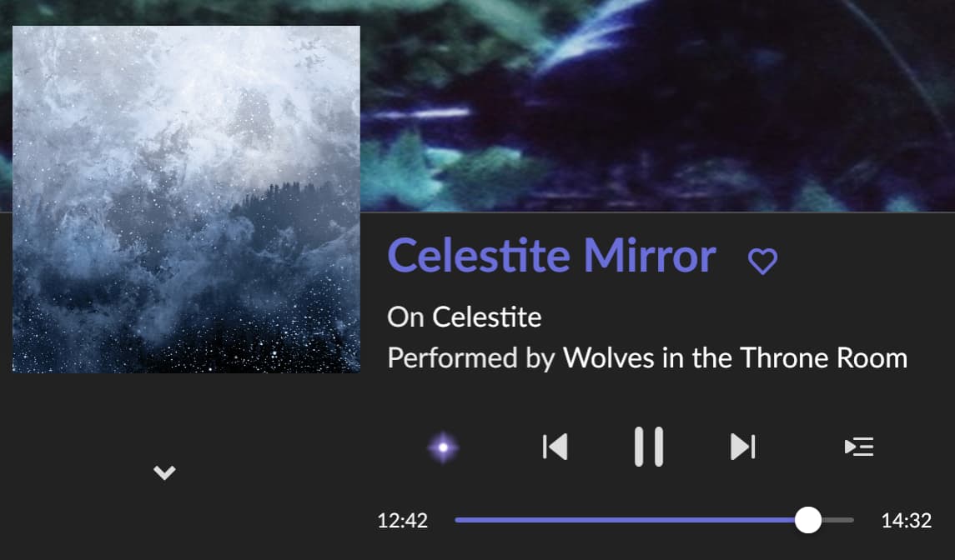Viewport: 955px width, 560px height.
Task: Collapse the player with the down chevron
Action: point(164,472)
